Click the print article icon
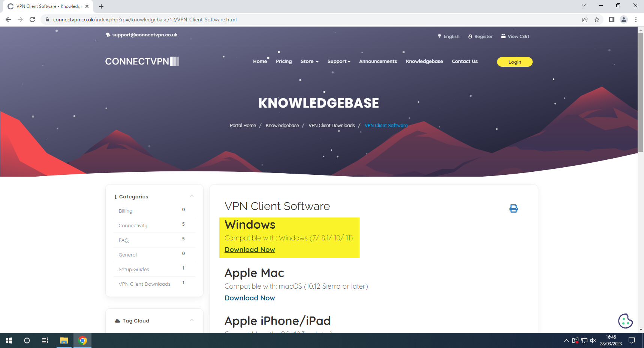644x348 pixels. click(514, 208)
